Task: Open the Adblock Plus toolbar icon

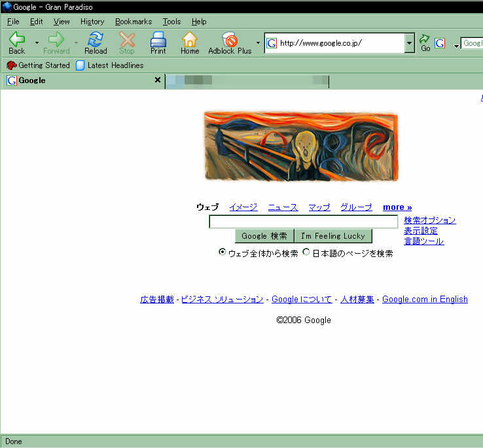Action: 230,39
